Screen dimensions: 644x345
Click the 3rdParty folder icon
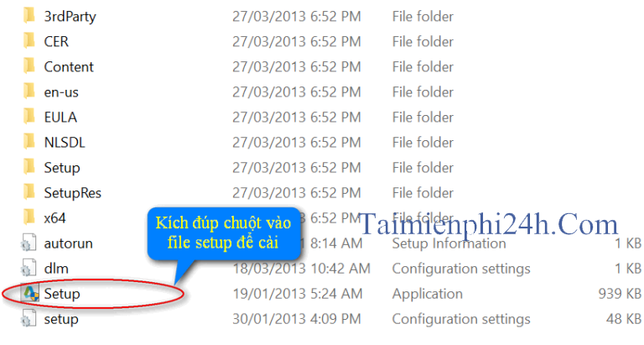(29, 16)
